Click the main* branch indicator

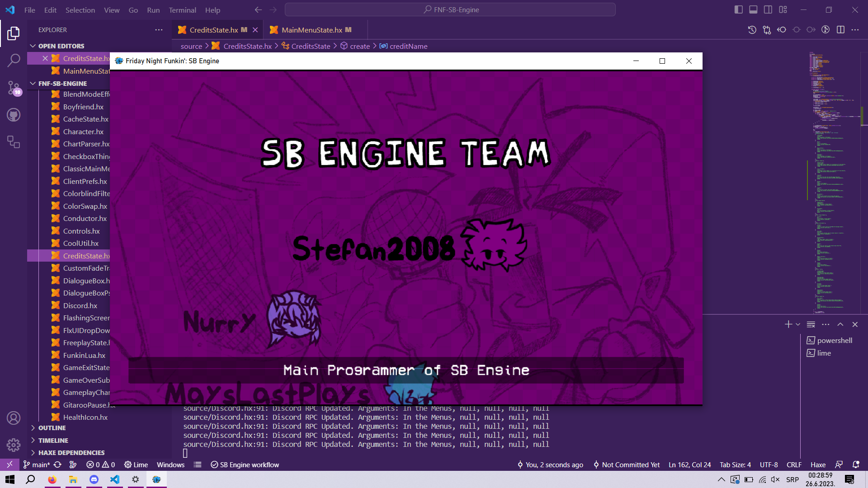click(36, 465)
